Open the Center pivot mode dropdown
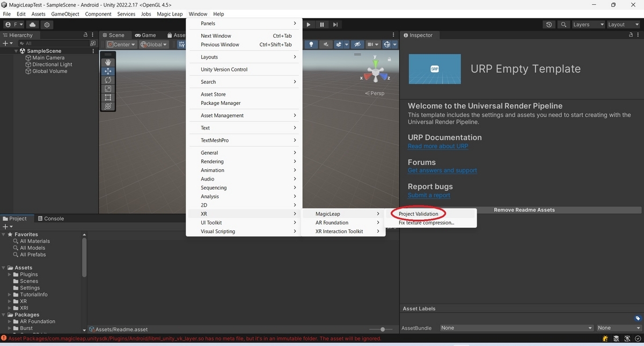 tap(121, 45)
